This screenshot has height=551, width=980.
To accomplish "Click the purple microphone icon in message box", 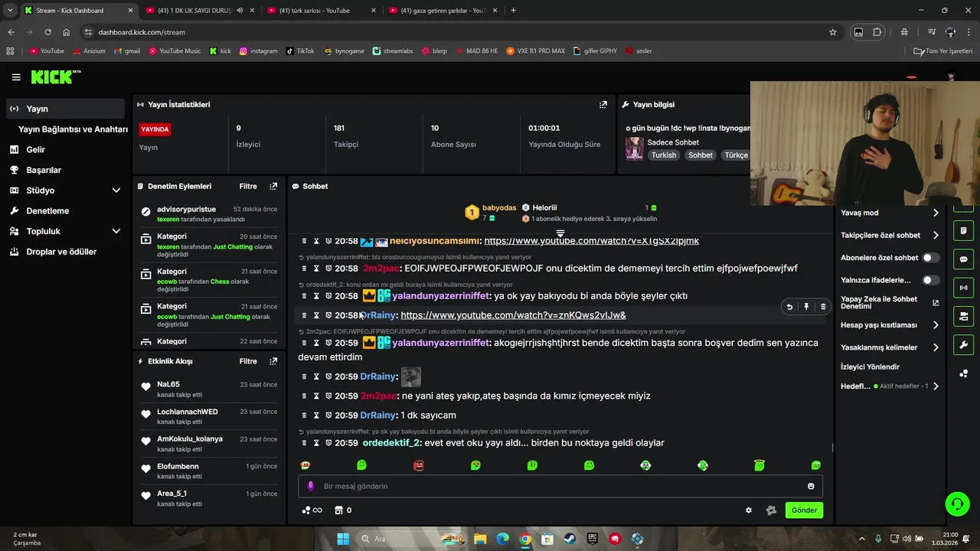I will [310, 486].
